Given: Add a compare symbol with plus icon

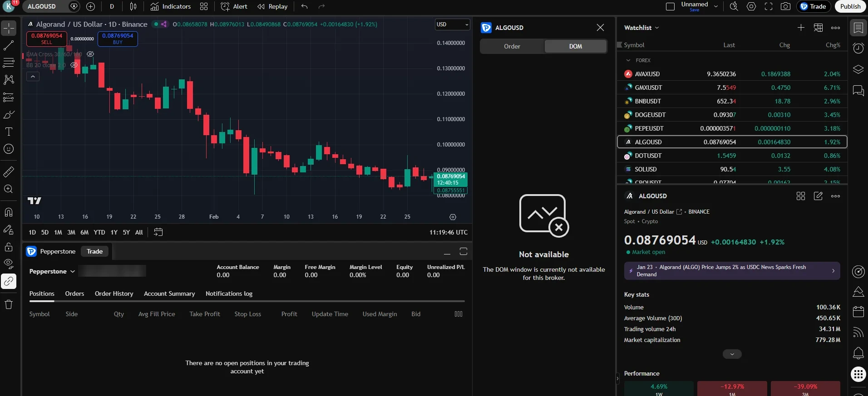Looking at the screenshot, I should [x=90, y=6].
